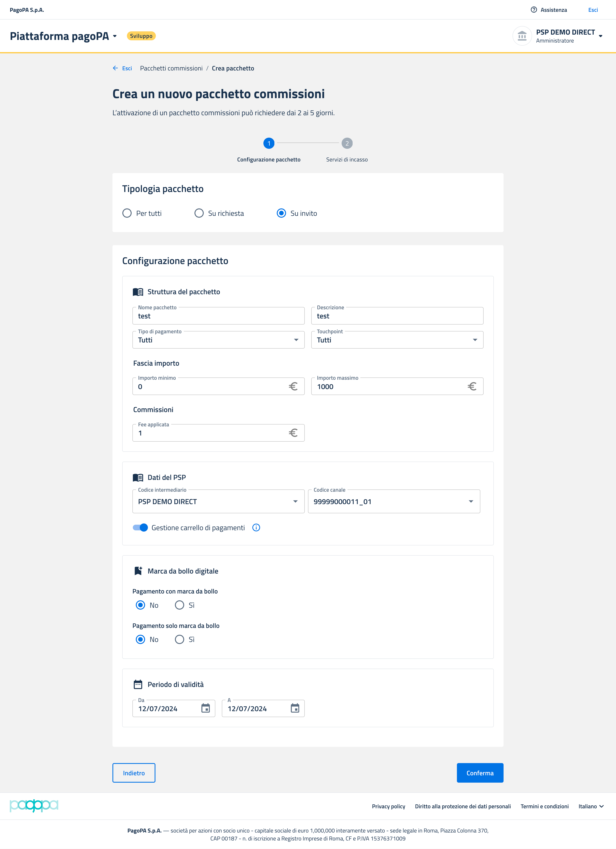Select Sì for Pagamento con marca da bollo
The width and height of the screenshot is (616, 849).
(x=180, y=605)
